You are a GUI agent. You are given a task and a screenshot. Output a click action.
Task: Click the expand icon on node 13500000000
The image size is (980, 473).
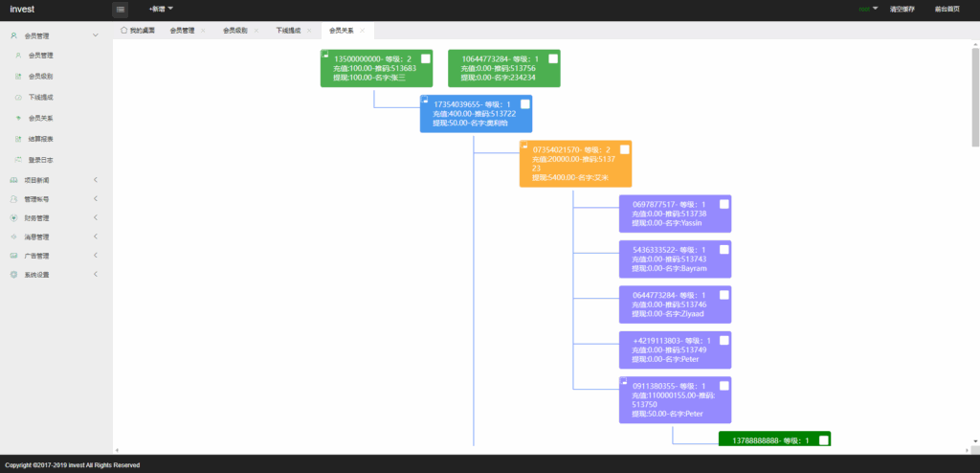325,55
